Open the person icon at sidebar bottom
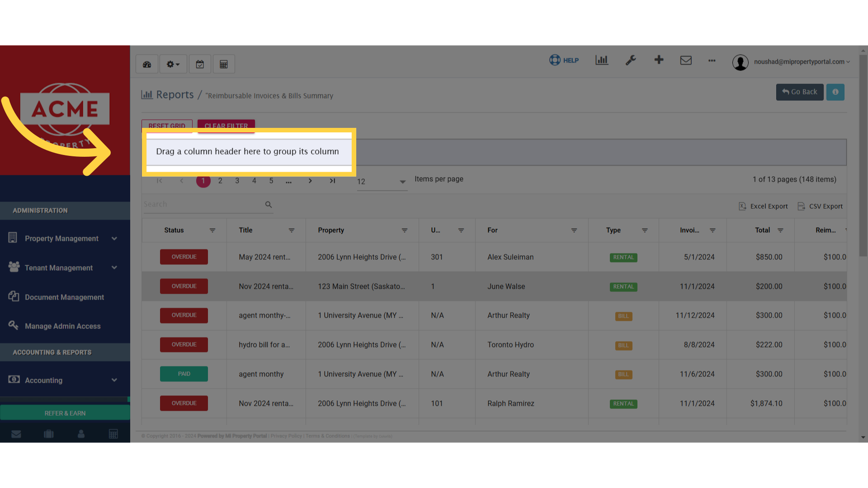The image size is (868, 488). click(x=81, y=434)
